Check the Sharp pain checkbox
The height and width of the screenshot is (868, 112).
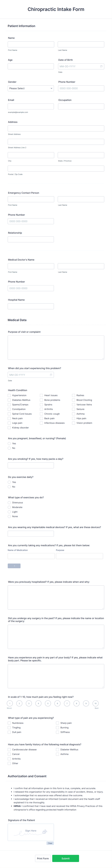pos(58,723)
